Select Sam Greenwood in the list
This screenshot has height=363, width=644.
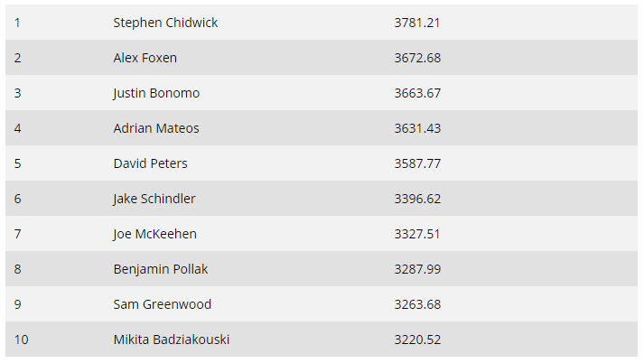[x=163, y=304]
